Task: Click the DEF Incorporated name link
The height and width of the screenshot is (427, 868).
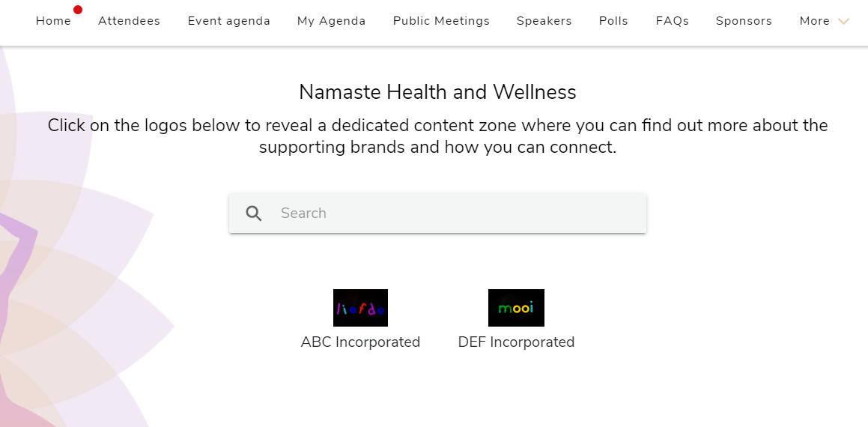Action: (516, 342)
